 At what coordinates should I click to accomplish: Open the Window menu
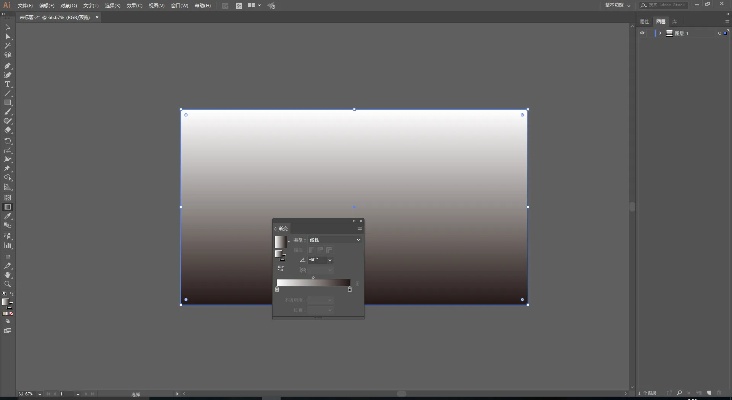coord(179,6)
